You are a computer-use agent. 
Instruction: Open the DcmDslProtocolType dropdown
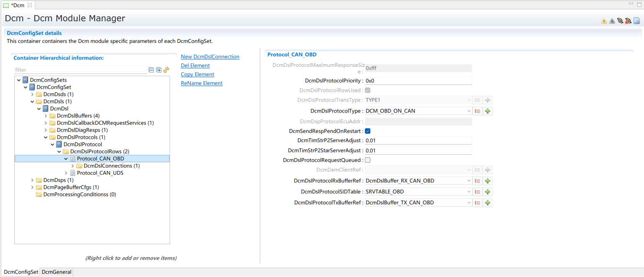[469, 111]
